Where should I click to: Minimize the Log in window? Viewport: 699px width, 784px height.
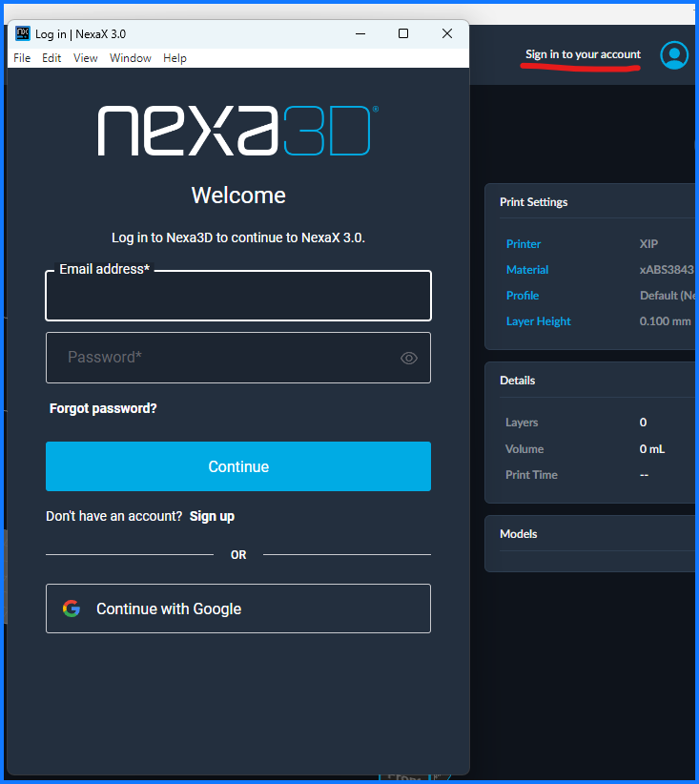tap(360, 33)
